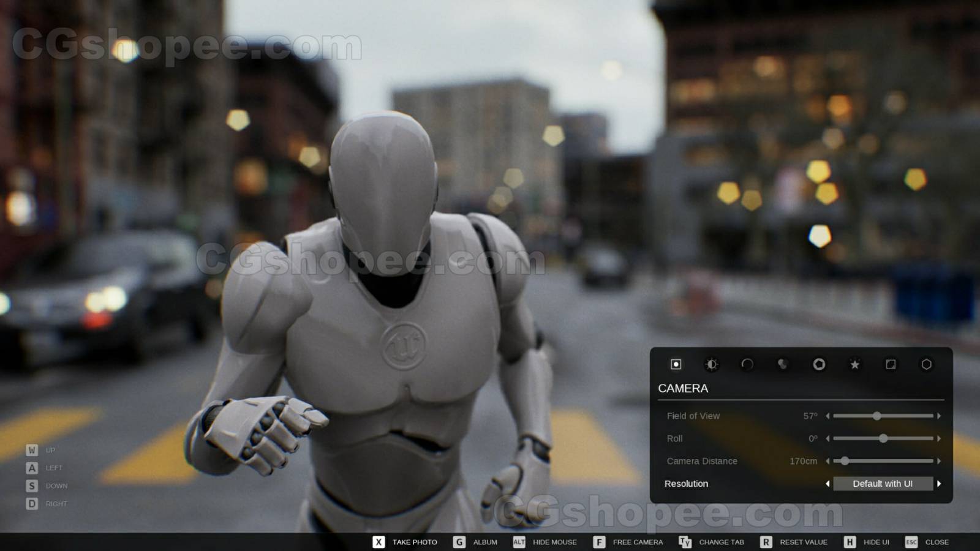Click the Change Tab key icon
Image resolution: width=980 pixels, height=551 pixels.
685,542
